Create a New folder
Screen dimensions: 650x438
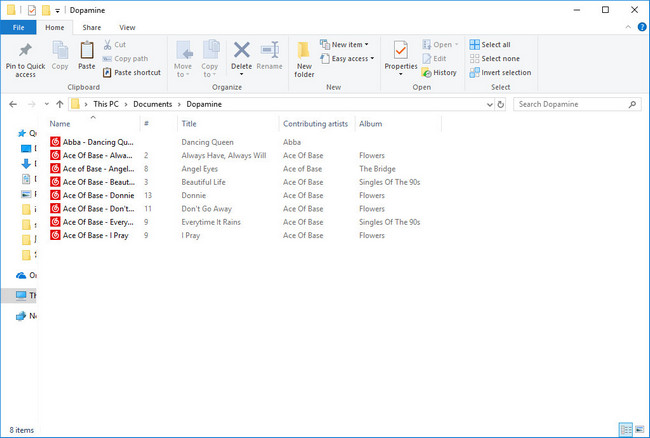pos(304,59)
